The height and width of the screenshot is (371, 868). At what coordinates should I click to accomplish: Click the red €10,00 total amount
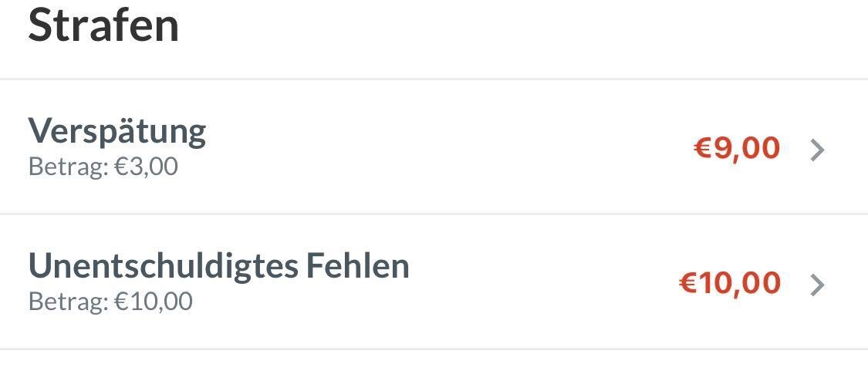click(x=730, y=284)
